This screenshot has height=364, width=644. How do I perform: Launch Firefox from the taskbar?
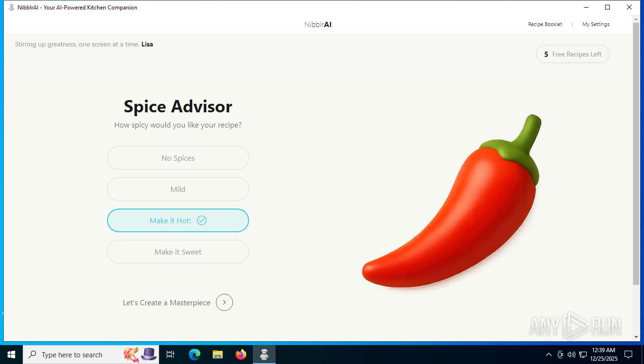pos(241,355)
